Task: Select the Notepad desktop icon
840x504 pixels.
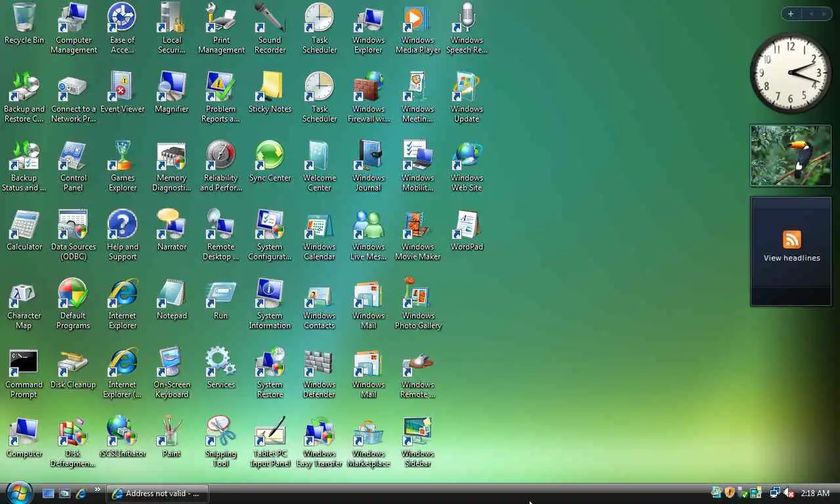Action: click(x=172, y=299)
